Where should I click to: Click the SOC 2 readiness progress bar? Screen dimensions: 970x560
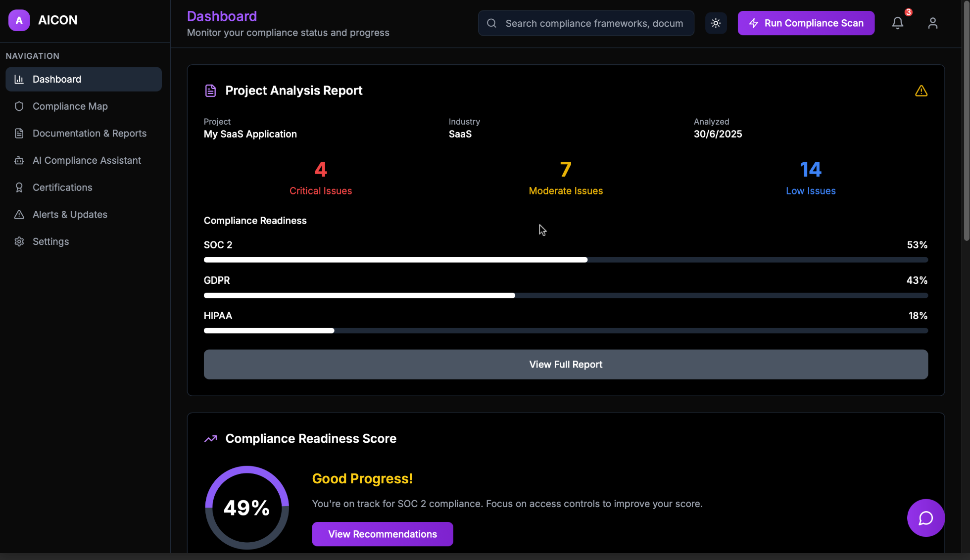pyautogui.click(x=566, y=260)
